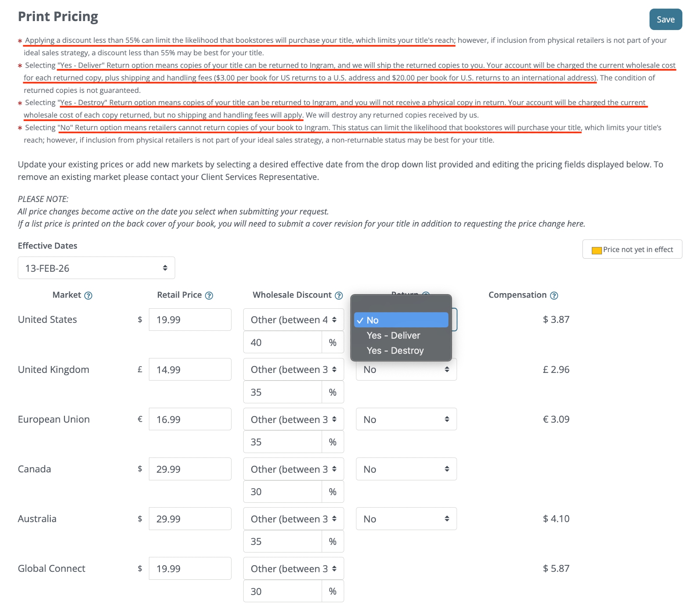Open European Union return dropdown

[406, 419]
